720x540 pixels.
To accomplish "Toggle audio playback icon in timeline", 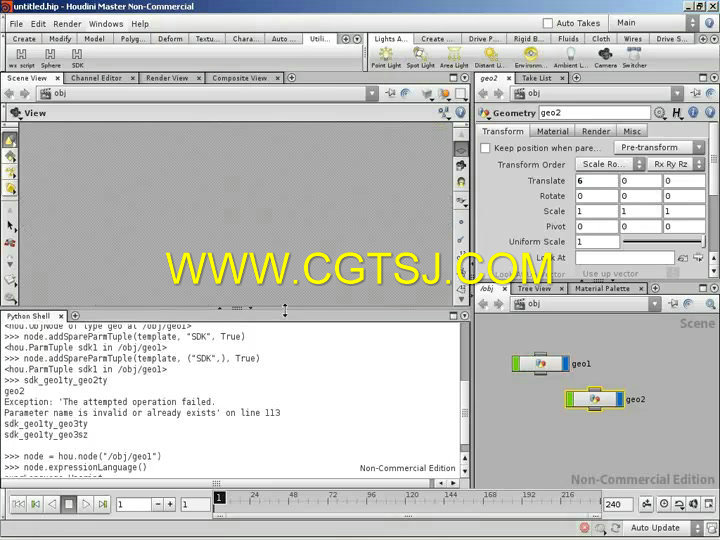I will point(693,504).
